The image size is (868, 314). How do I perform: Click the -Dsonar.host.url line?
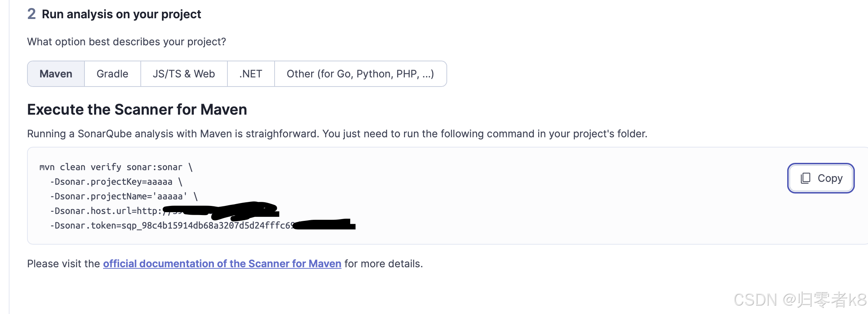point(106,211)
